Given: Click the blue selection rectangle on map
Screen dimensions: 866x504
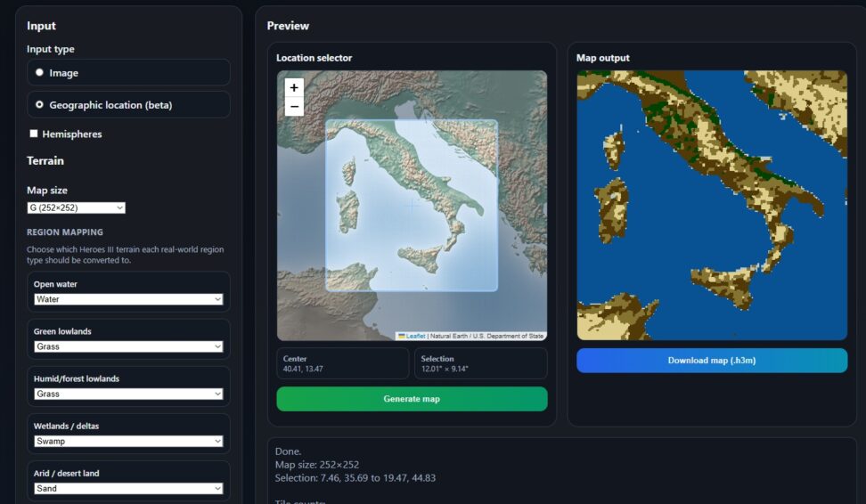Looking at the screenshot, I should point(412,206).
